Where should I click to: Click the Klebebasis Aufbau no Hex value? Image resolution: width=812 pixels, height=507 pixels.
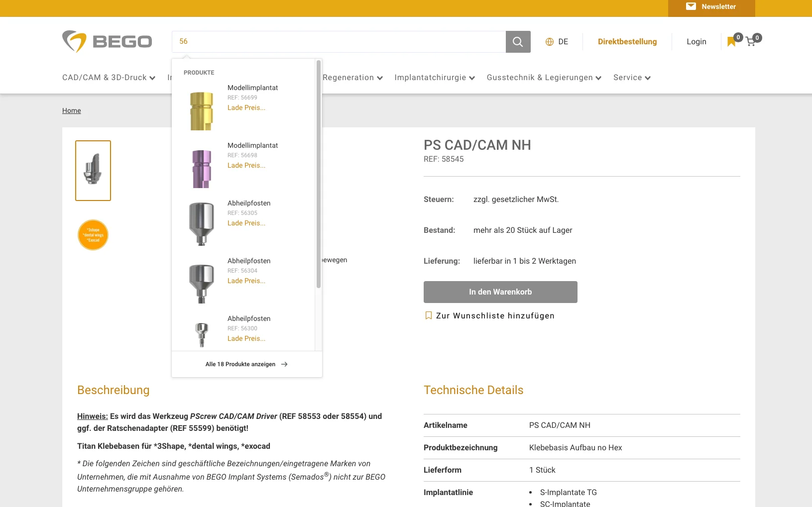tap(576, 448)
